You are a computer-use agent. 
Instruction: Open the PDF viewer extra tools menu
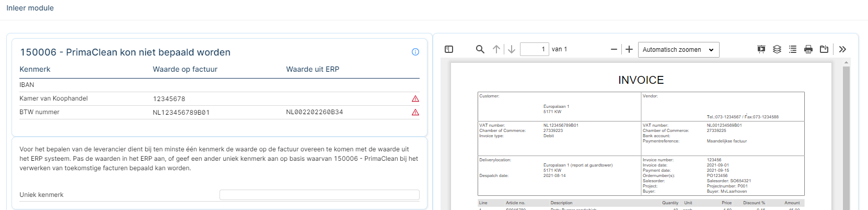(842, 49)
